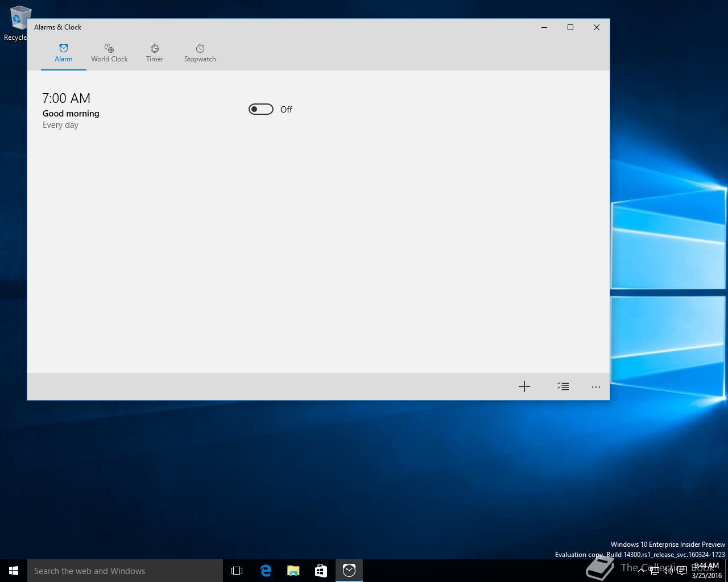728x582 pixels.
Task: Go to the Stopwatch tab
Action: click(200, 53)
